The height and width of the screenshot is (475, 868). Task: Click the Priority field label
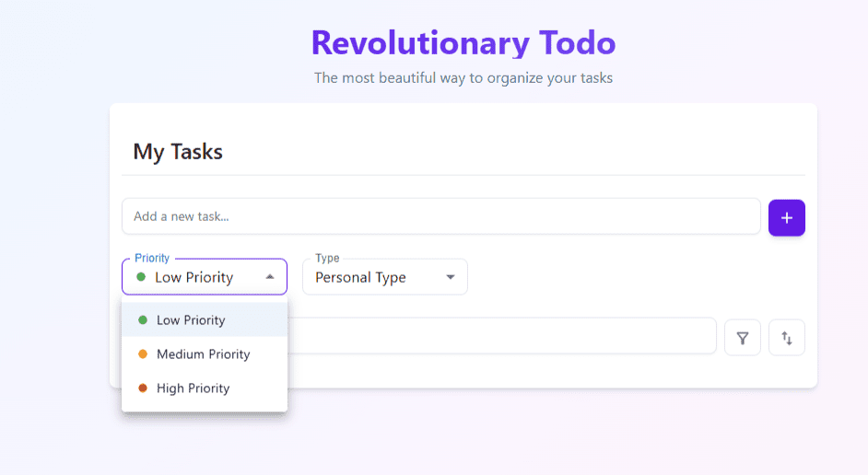(152, 259)
